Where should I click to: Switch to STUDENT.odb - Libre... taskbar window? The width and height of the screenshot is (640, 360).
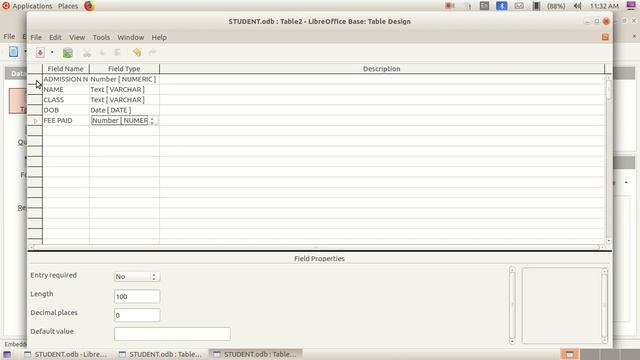(65, 354)
